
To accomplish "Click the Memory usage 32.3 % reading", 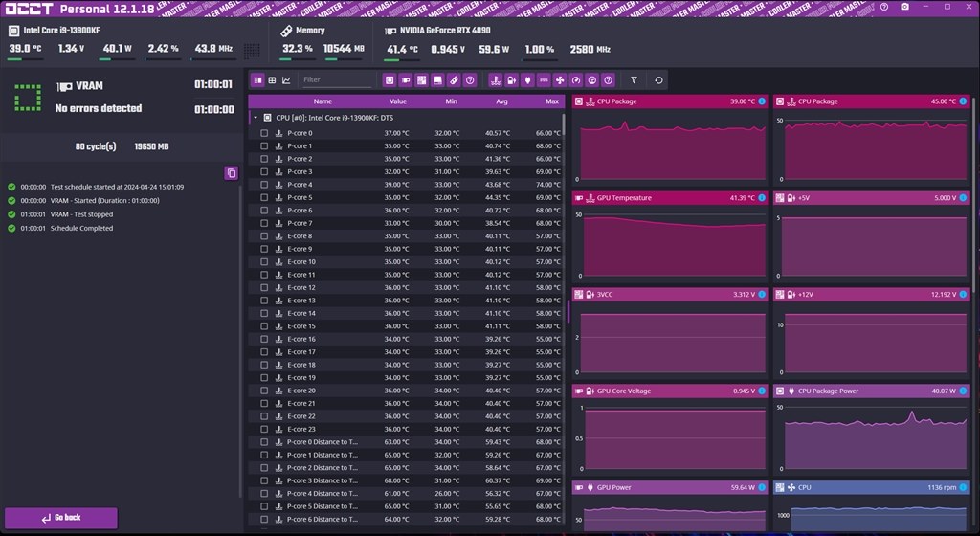I will [297, 49].
